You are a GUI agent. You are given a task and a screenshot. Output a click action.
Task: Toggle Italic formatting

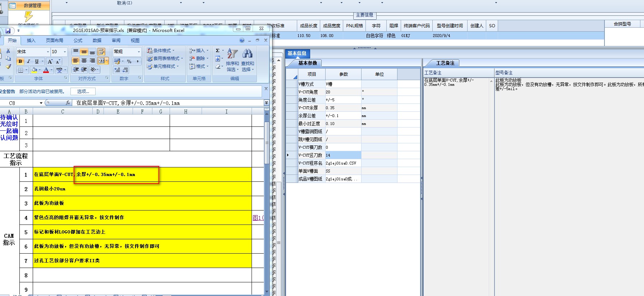[x=28, y=61]
